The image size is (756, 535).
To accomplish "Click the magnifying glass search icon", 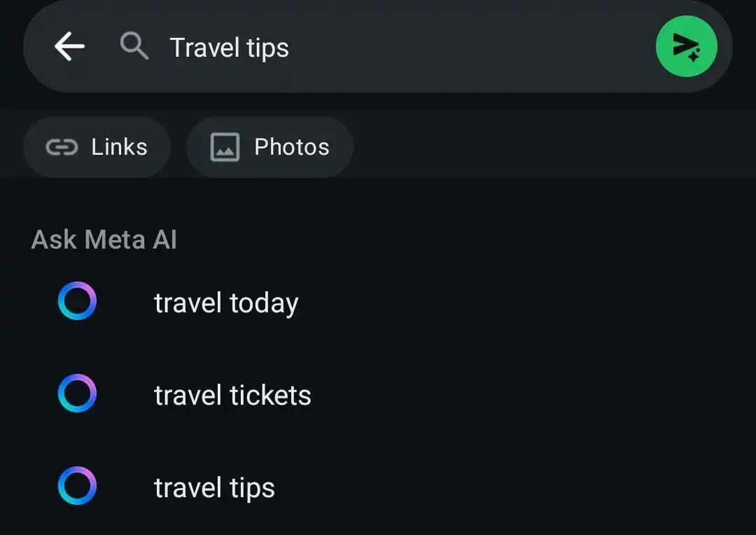I will tap(134, 47).
